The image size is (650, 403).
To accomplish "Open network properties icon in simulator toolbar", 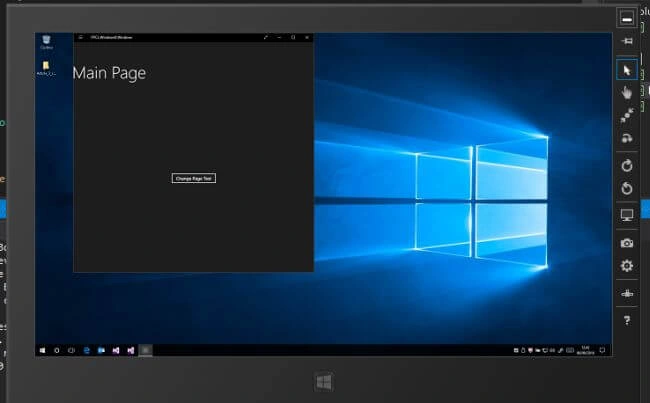I will point(627,294).
